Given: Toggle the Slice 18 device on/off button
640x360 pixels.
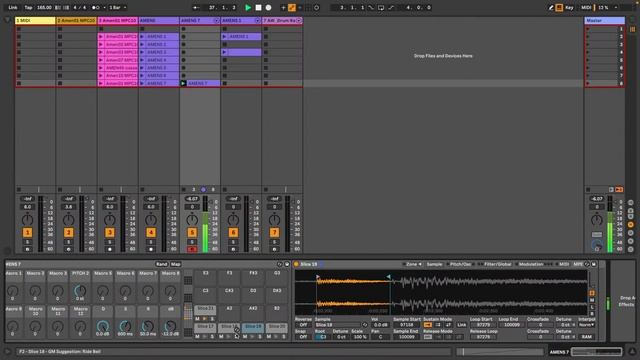Looking at the screenshot, I should pos(296,264).
